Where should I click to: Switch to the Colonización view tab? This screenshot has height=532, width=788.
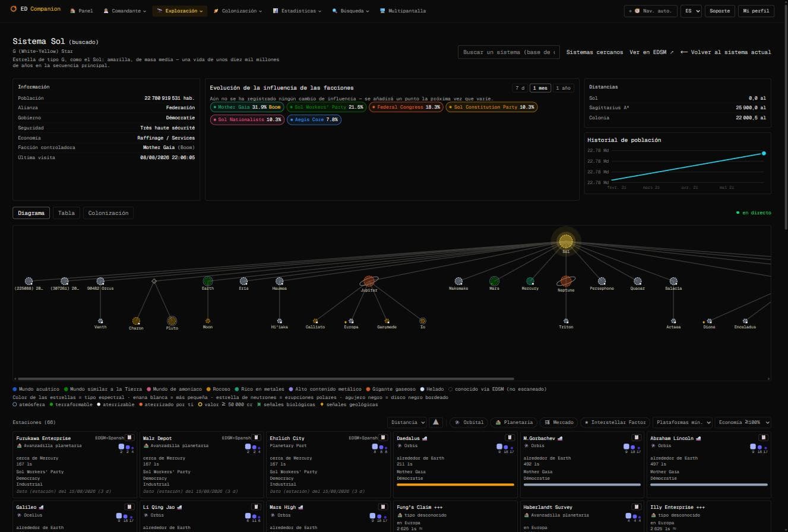(108, 213)
